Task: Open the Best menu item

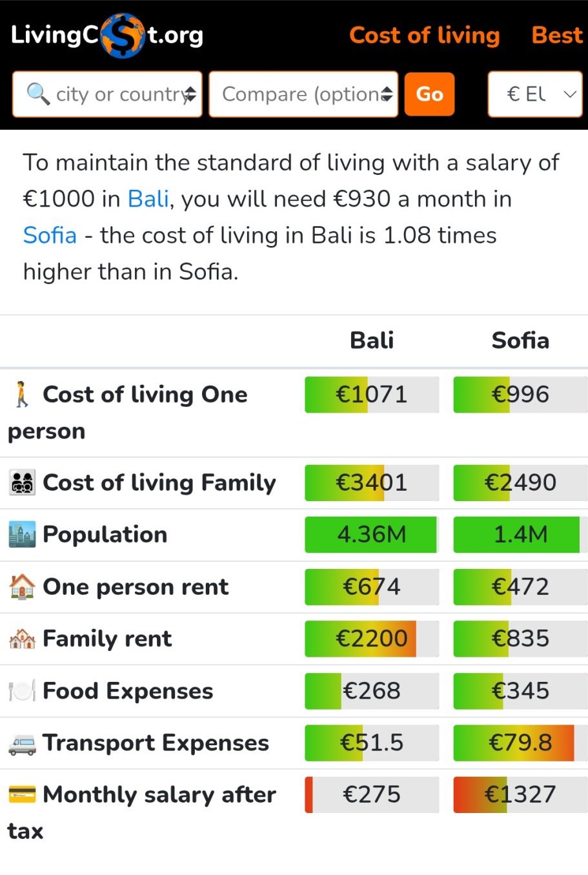Action: point(556,36)
